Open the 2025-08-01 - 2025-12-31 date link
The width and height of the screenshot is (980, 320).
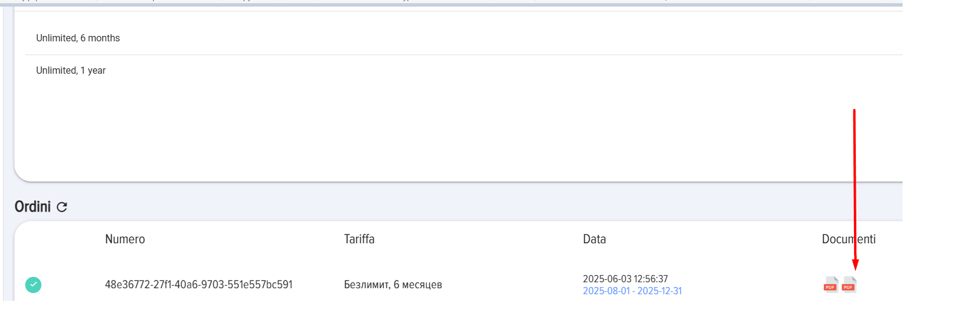(x=632, y=291)
